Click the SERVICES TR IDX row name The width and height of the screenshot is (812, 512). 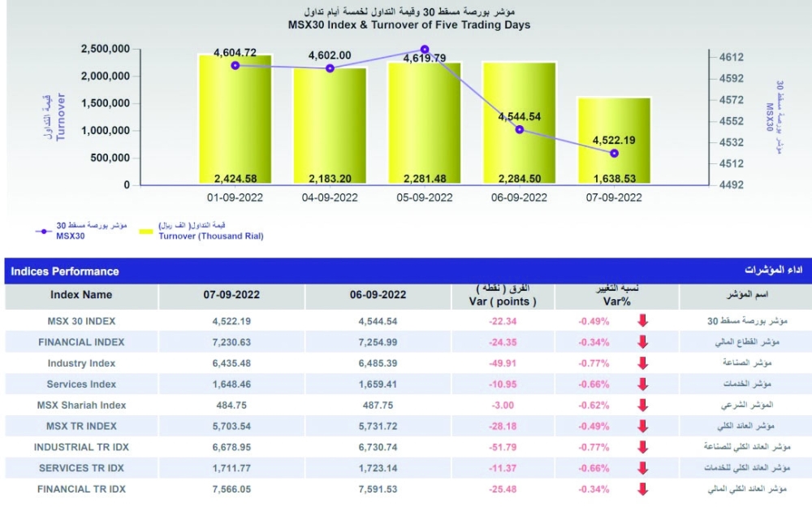81,468
